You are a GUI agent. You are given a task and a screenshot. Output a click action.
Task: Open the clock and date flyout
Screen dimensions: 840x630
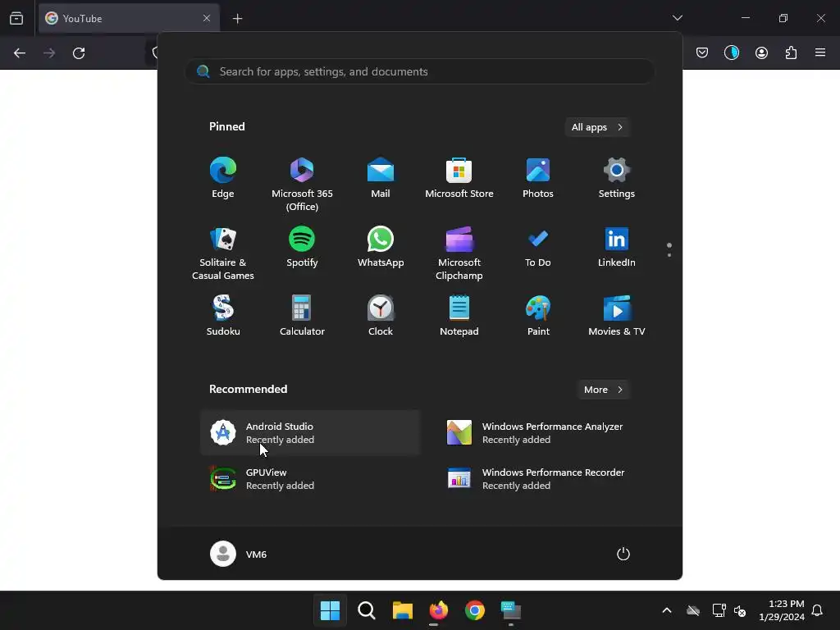click(782, 610)
